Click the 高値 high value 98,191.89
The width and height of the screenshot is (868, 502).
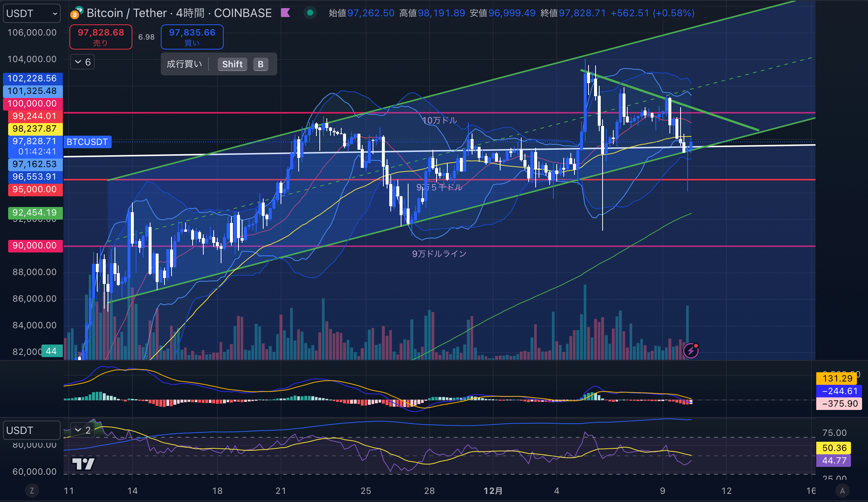click(x=441, y=13)
